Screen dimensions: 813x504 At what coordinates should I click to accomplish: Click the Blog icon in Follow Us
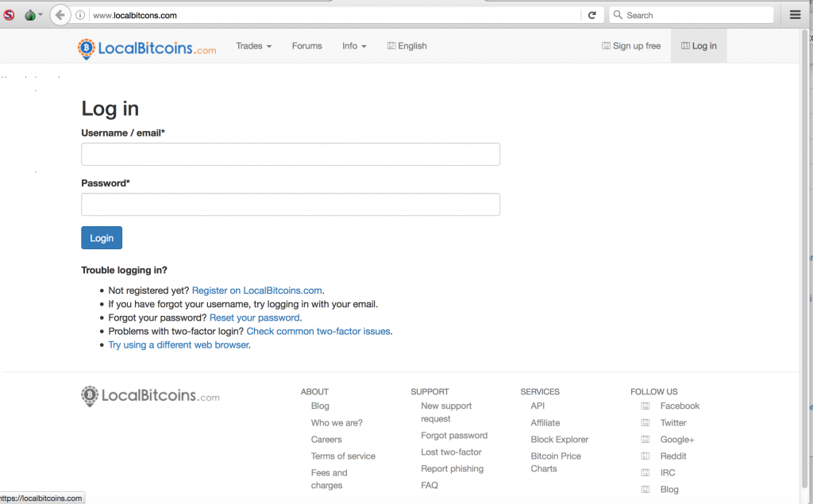click(x=645, y=489)
